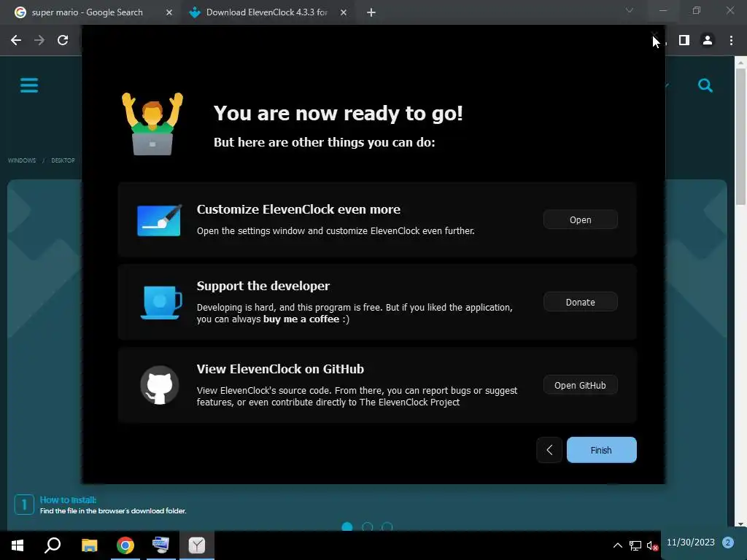Click the network tray icon
Viewport: 747px width, 560px height.
point(635,545)
